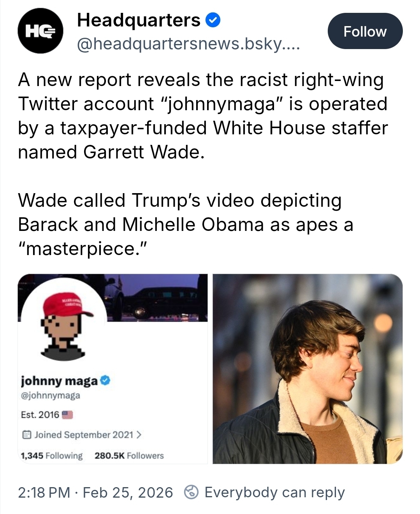Click the calendar icon beside Joined September 2021
Image resolution: width=420 pixels, height=514 pixels.
point(26,435)
